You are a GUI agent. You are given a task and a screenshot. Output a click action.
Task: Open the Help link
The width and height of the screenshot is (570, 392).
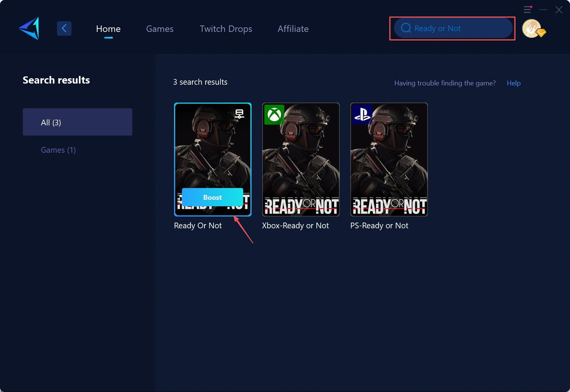514,83
